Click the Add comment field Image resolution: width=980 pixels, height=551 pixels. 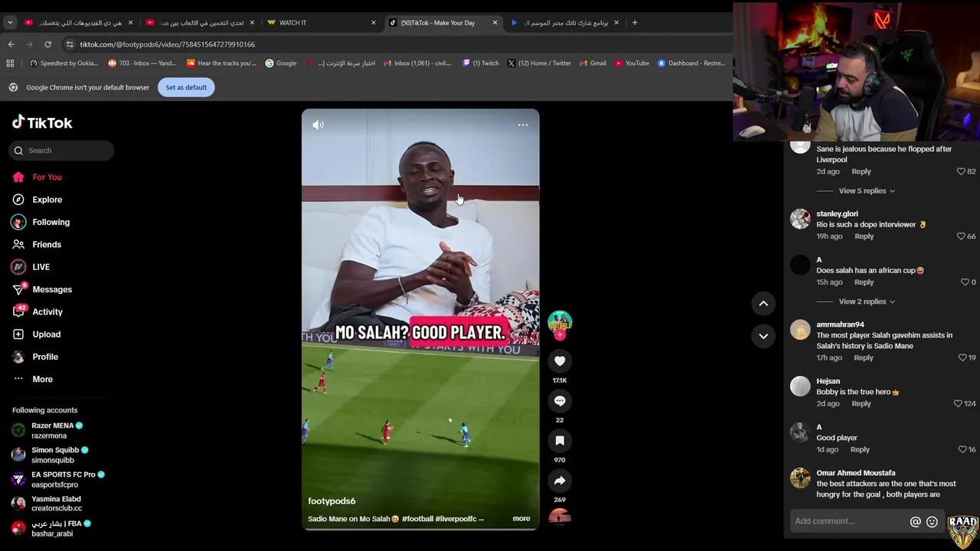click(x=848, y=521)
